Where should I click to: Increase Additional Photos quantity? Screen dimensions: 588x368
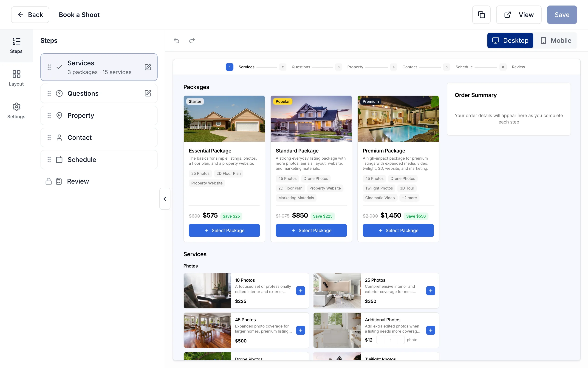point(401,340)
